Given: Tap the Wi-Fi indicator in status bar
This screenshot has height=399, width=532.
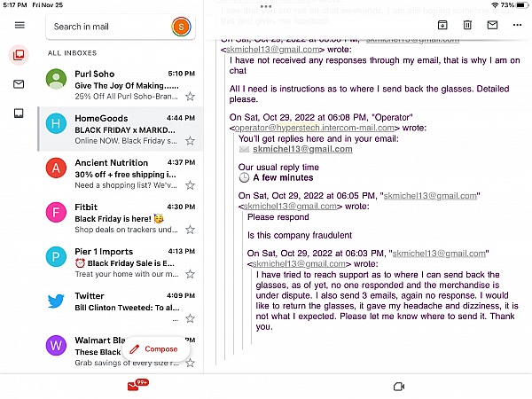Looking at the screenshot, I should tap(495, 4).
